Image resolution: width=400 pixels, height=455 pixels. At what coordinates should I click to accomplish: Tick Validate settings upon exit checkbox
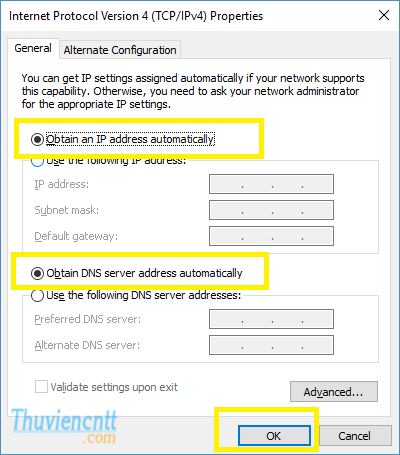coord(41,387)
